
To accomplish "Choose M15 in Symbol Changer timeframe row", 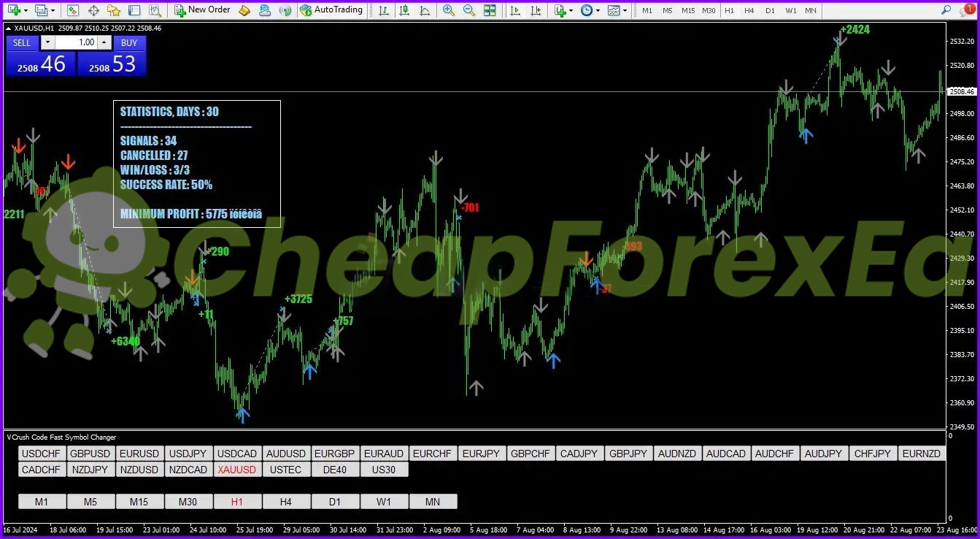I will point(139,502).
